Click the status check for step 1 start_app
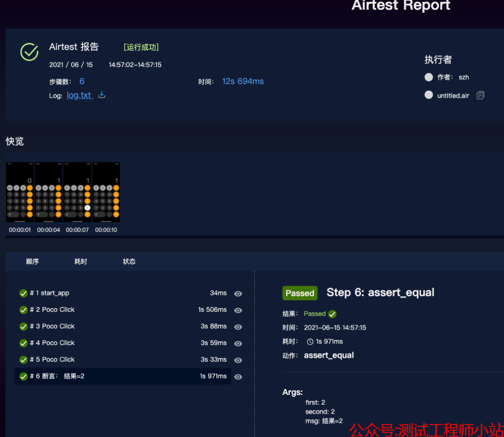Image resolution: width=504 pixels, height=437 pixels. click(23, 293)
